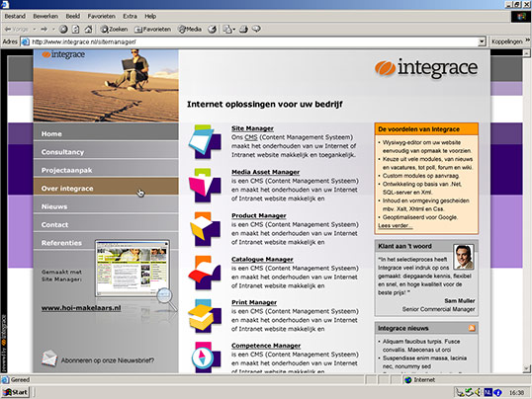532x399 pixels.
Task: Open the Bestand menu
Action: pos(15,16)
